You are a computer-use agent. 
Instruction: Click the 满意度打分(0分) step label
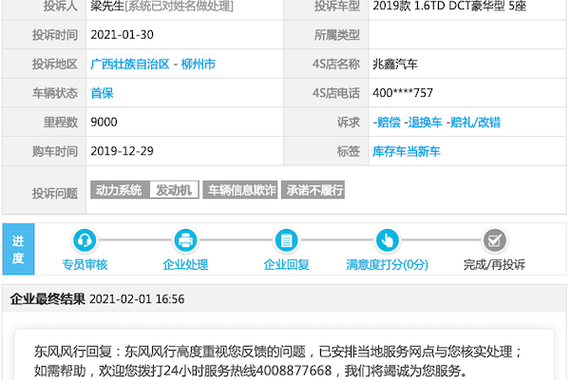pos(387,264)
